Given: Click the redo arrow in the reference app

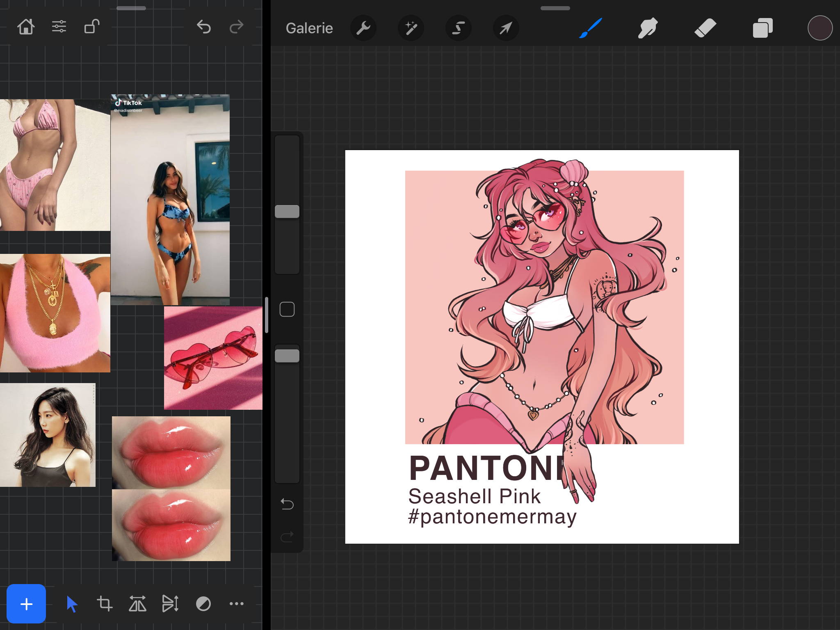Looking at the screenshot, I should 237,27.
